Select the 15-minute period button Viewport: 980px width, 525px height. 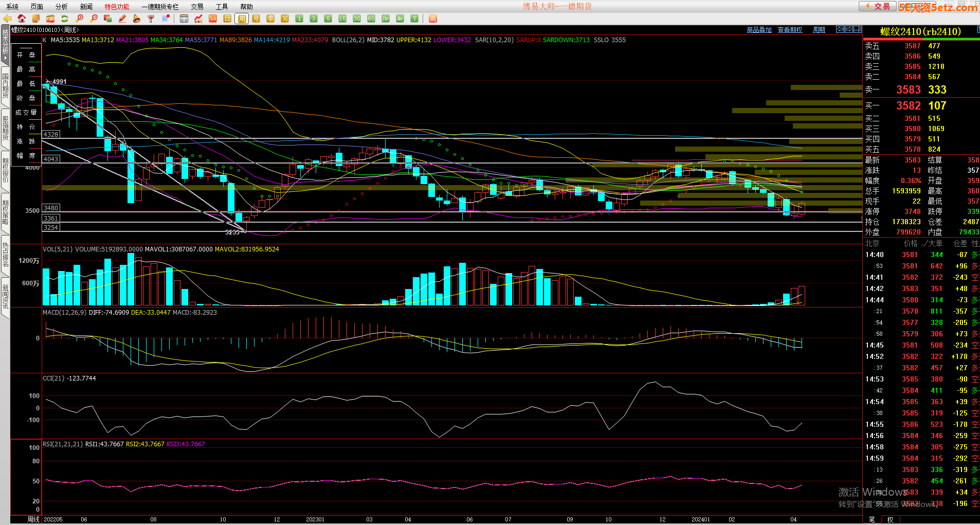coord(342,19)
